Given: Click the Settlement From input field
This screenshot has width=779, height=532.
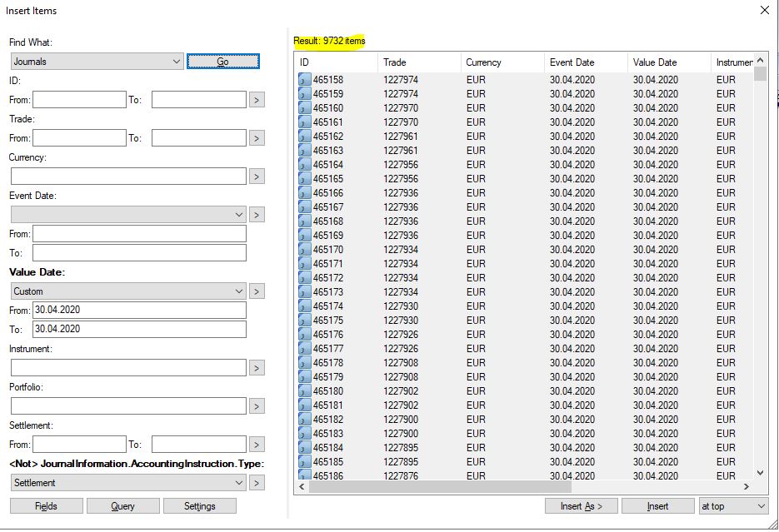Looking at the screenshot, I should point(79,444).
